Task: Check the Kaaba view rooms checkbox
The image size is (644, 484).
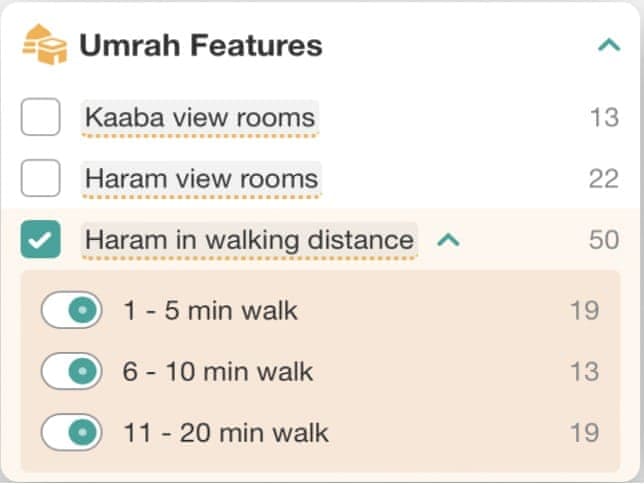Action: tap(41, 118)
